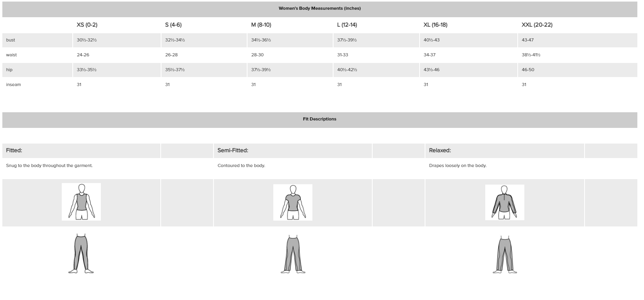The width and height of the screenshot is (644, 300).
Task: Select hip value 46-50
Action: click(x=528, y=70)
